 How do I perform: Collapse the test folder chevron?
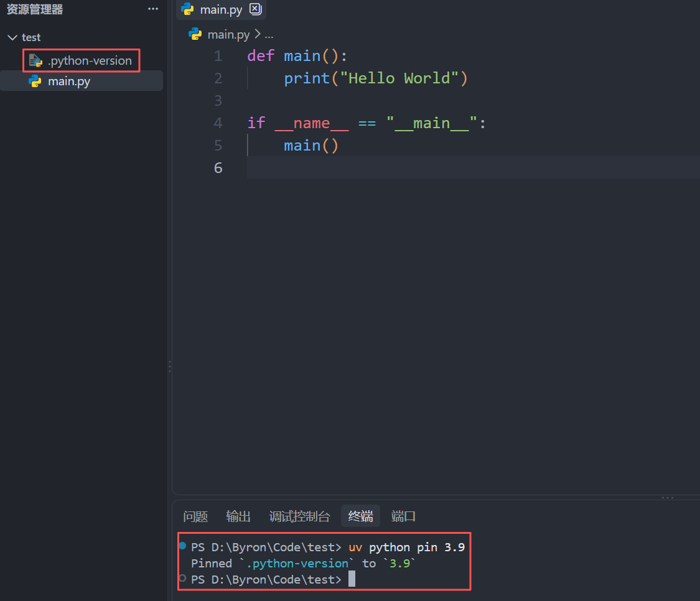click(12, 37)
